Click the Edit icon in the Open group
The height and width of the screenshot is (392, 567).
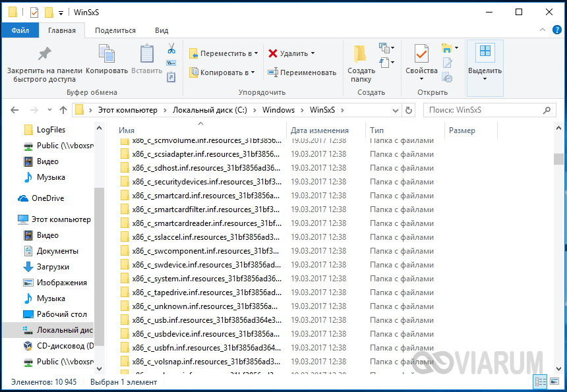coord(447,63)
